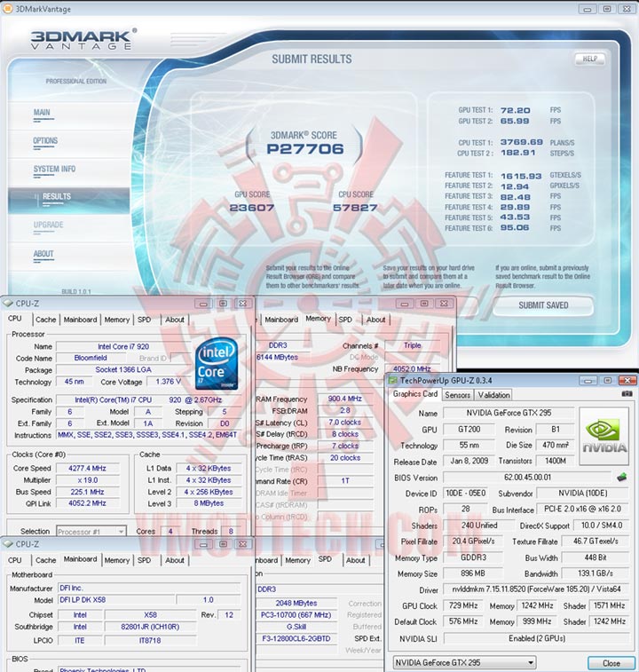Minimize the top CPU-Z window
This screenshot has height=672, width=639.
click(x=203, y=304)
